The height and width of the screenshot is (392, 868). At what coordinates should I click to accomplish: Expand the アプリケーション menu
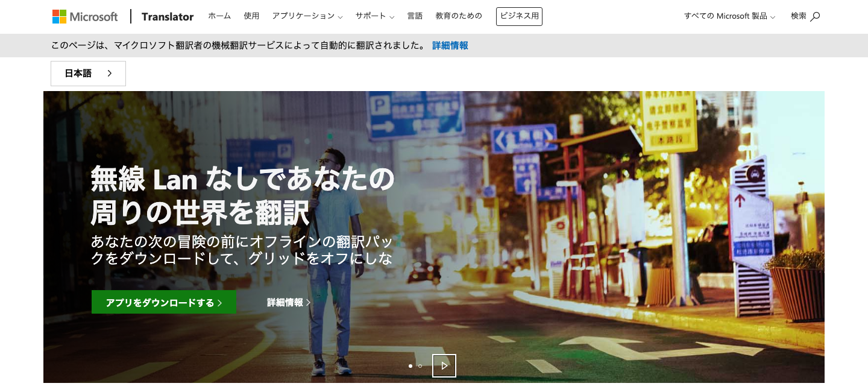[307, 16]
